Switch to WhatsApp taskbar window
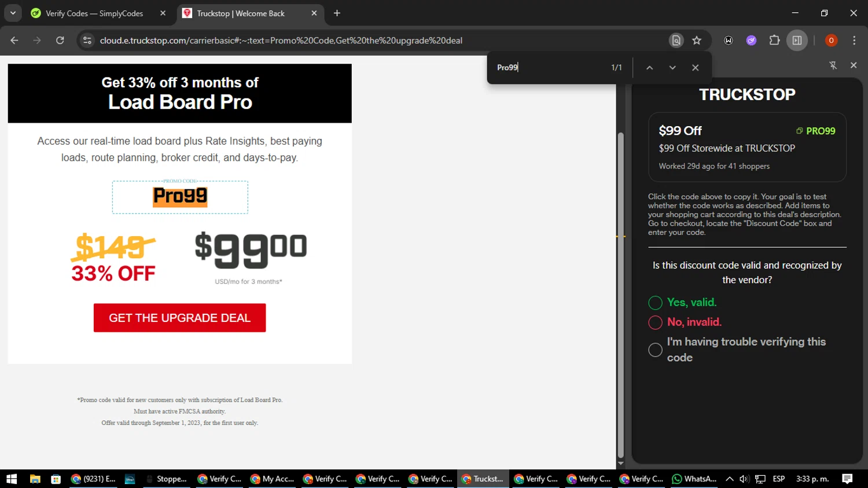868x488 pixels. 694,479
